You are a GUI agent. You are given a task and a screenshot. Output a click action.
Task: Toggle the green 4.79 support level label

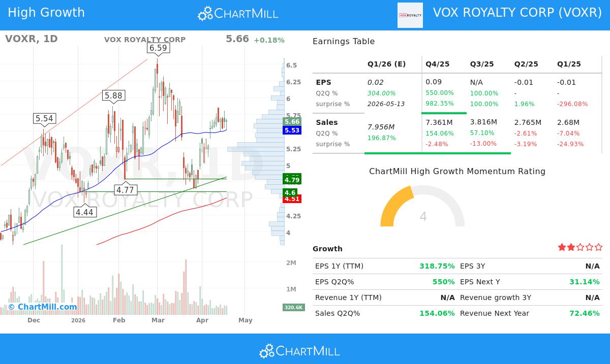[291, 179]
